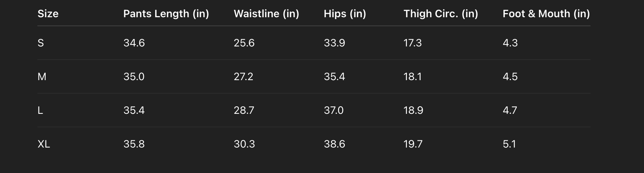The width and height of the screenshot is (644, 173).
Task: Select the L size row label
Action: tap(40, 110)
